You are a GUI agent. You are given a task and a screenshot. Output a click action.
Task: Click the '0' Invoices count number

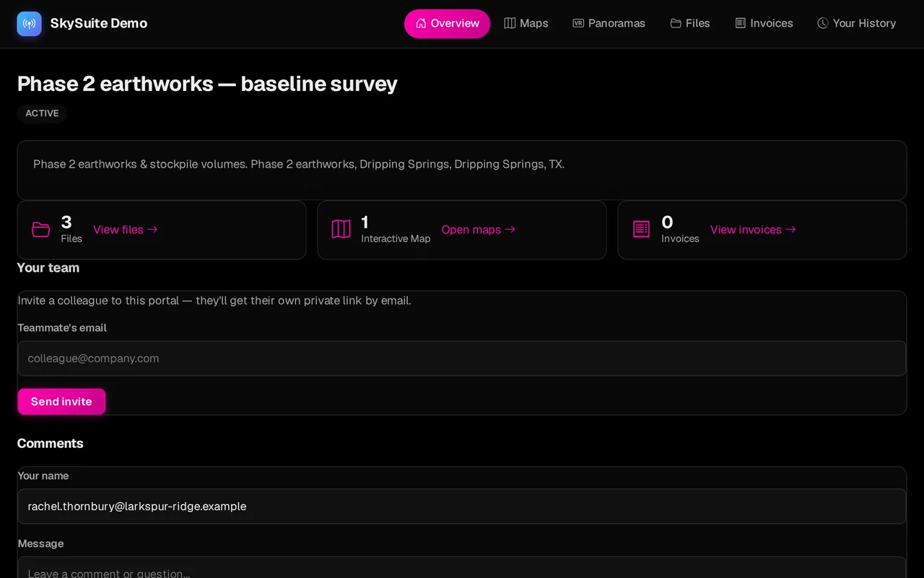pos(667,222)
